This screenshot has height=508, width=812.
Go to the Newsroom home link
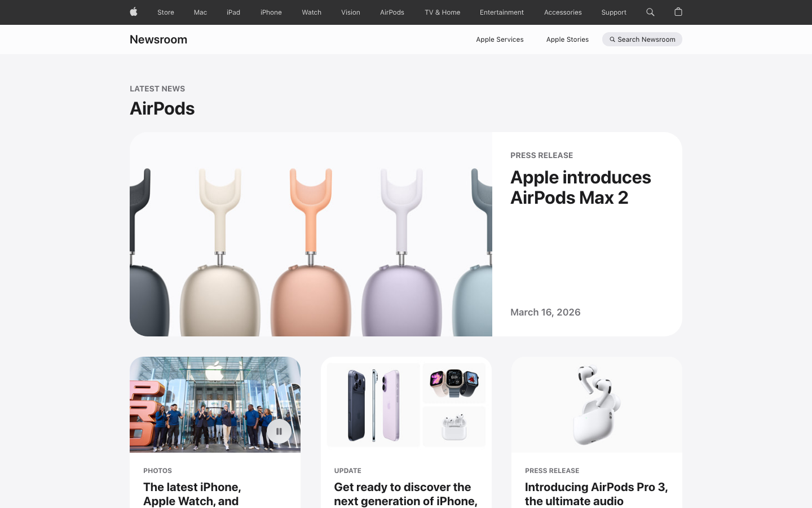click(x=158, y=40)
